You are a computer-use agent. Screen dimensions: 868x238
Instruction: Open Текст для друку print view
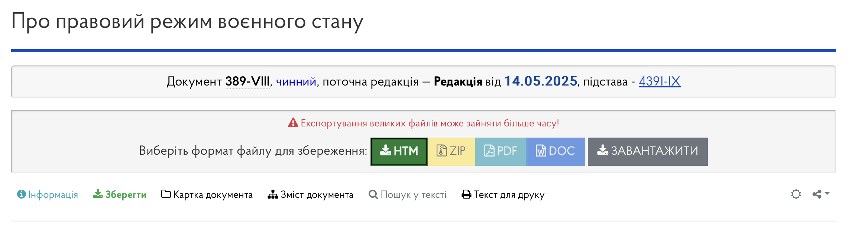coord(503,194)
